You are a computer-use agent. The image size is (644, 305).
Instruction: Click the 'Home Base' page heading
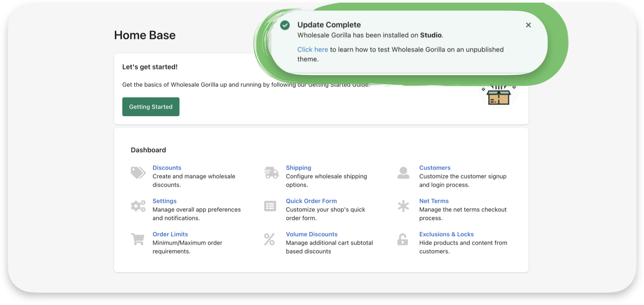click(x=145, y=35)
